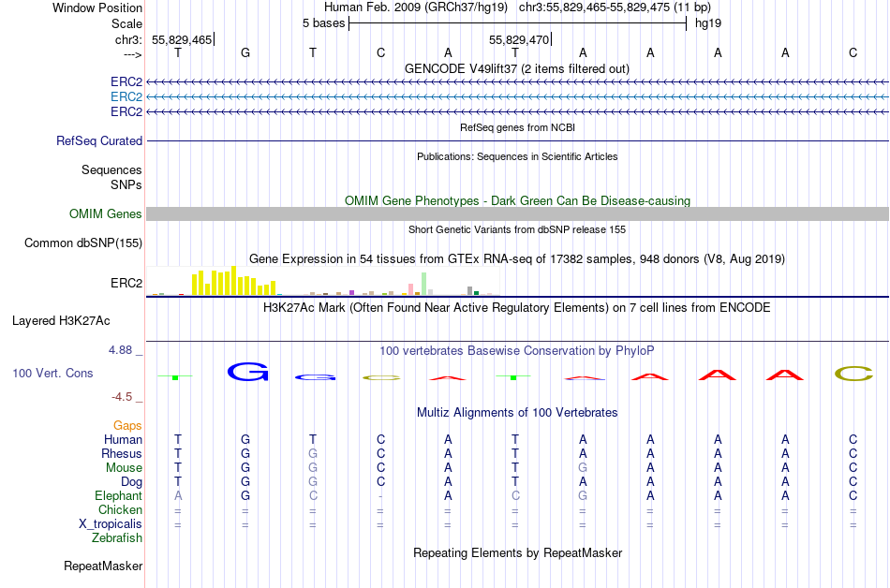Click the tall light-green bar in GTEx chart

[x=424, y=284]
